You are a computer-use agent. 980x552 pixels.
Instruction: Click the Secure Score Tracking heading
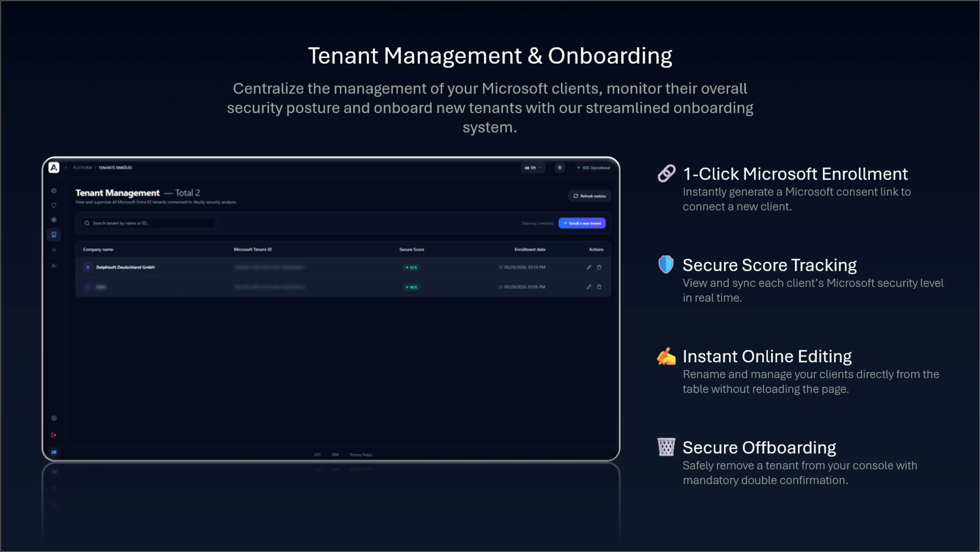click(x=769, y=265)
